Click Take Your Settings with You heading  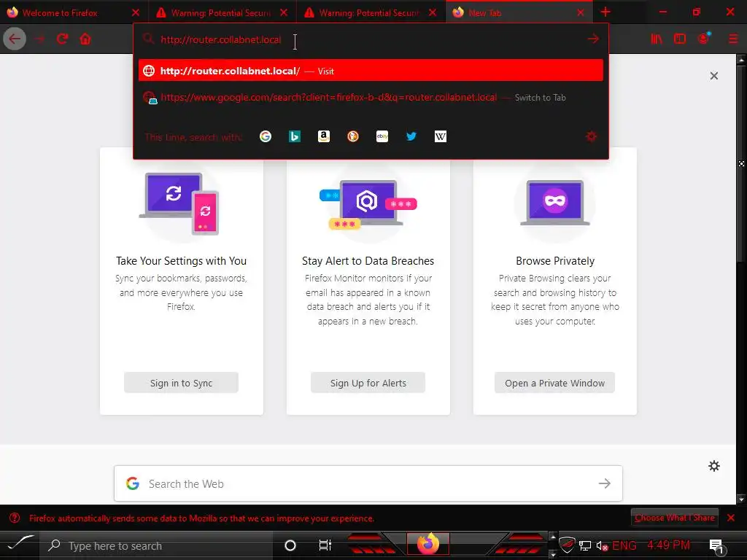[x=181, y=261]
